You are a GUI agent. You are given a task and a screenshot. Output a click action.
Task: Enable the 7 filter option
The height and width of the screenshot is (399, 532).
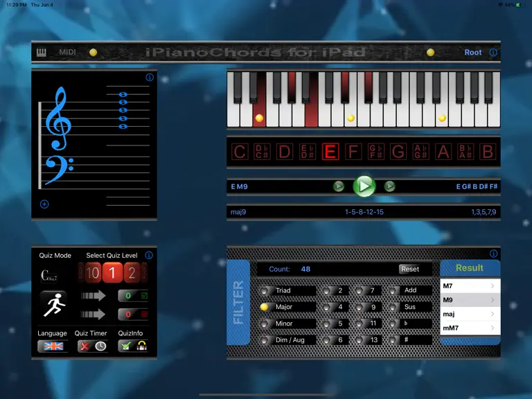pos(368,290)
